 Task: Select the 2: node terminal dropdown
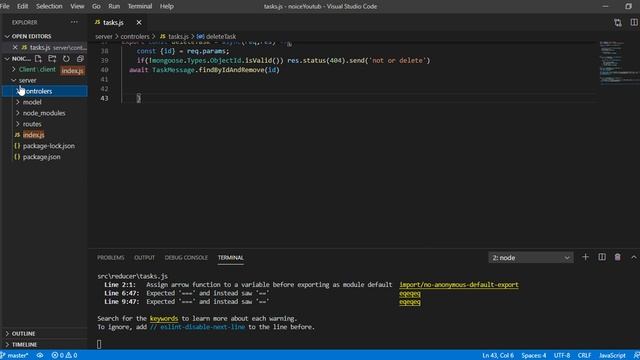(x=531, y=258)
